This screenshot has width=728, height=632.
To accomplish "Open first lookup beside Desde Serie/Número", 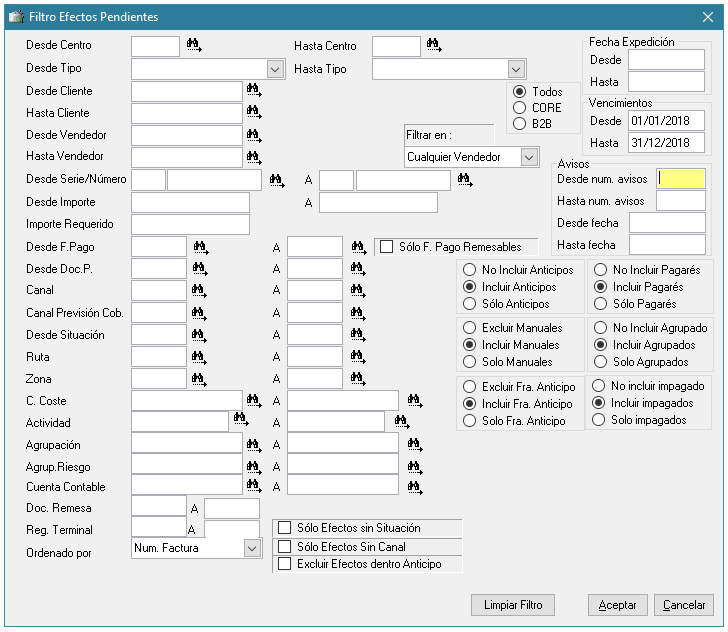I will 277,180.
